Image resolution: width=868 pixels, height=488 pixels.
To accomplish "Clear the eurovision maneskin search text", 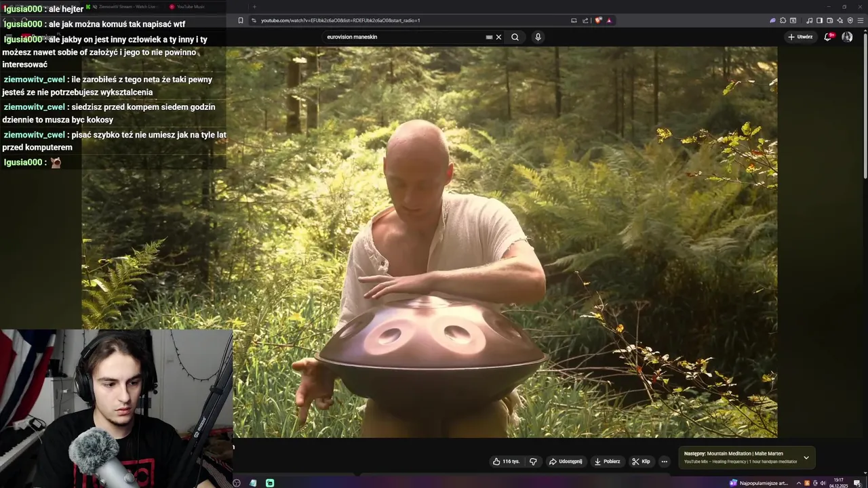I will point(498,37).
